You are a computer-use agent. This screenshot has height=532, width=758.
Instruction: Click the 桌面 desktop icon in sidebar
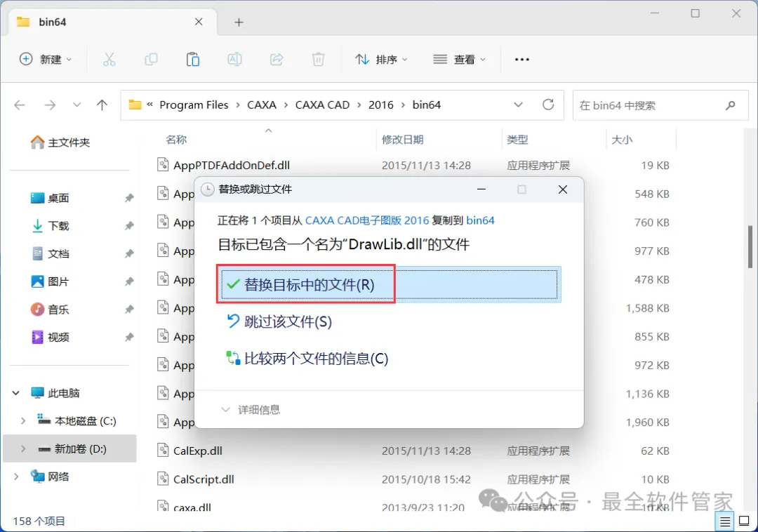37,198
